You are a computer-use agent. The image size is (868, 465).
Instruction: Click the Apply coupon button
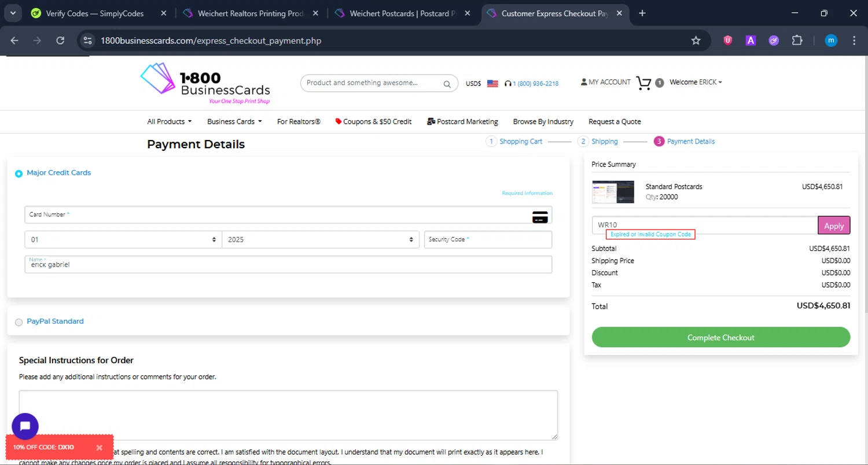pos(834,226)
